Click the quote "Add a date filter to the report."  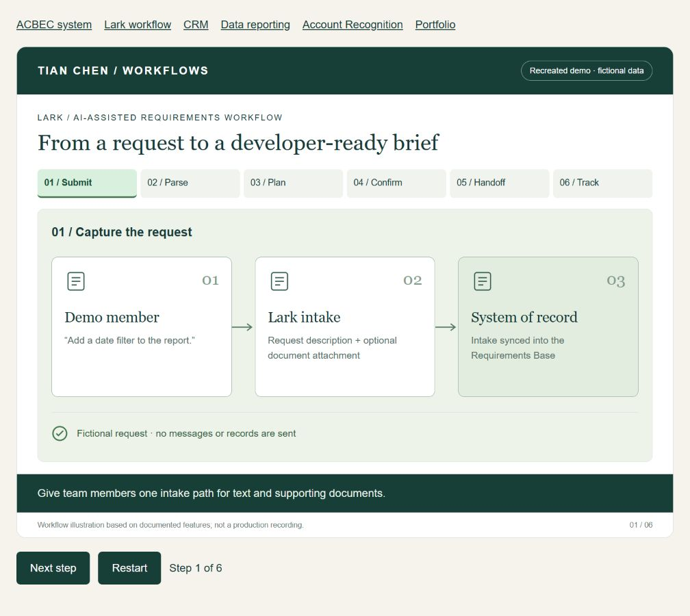tap(130, 341)
